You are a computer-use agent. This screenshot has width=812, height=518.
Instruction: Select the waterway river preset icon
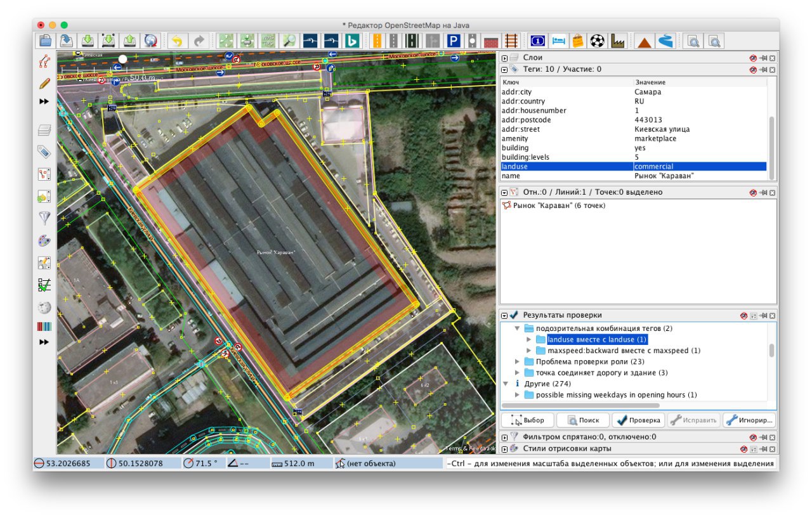pos(665,41)
